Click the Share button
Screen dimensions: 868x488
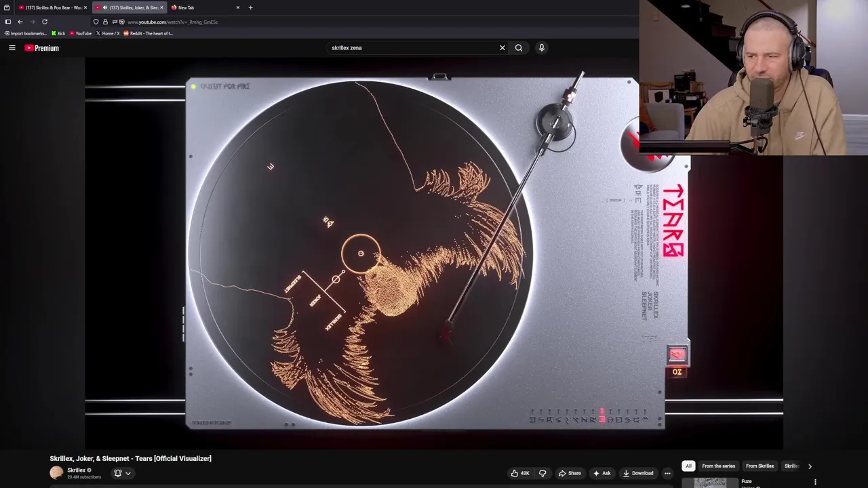570,473
